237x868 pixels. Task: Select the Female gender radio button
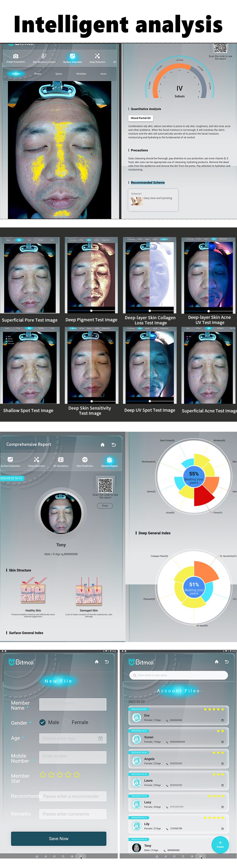point(66,722)
